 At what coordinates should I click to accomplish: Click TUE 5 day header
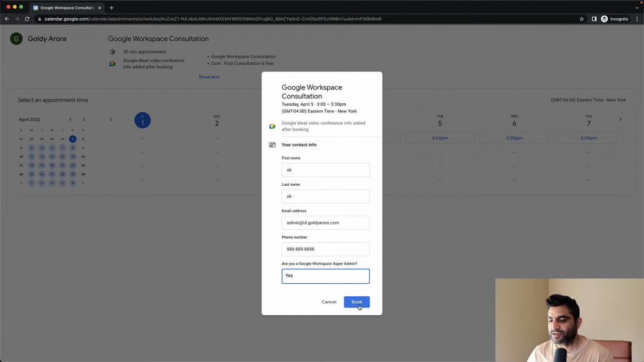[440, 121]
